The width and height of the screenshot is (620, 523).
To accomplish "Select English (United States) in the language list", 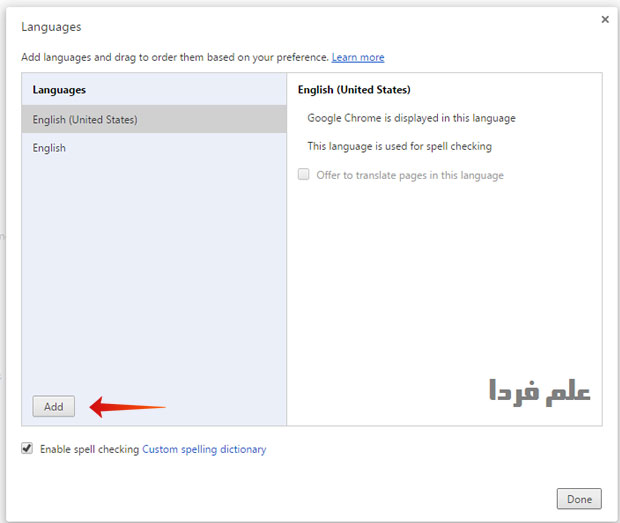I will (85, 120).
